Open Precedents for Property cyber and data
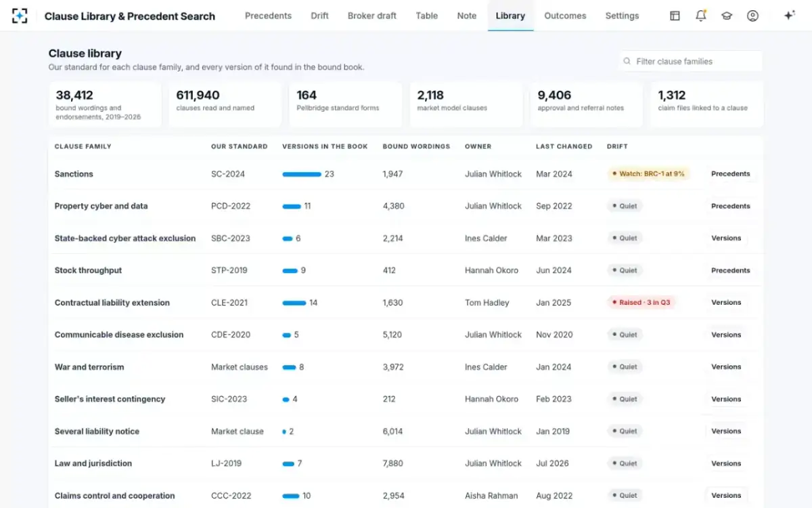 pos(731,206)
